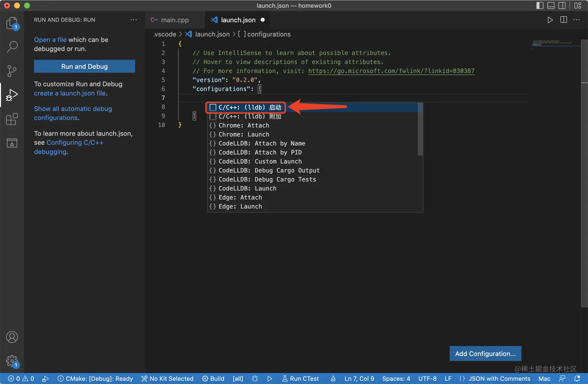Screen dimensions: 588x384
Task: Click the 'Open a file' link
Action: [x=50, y=40]
